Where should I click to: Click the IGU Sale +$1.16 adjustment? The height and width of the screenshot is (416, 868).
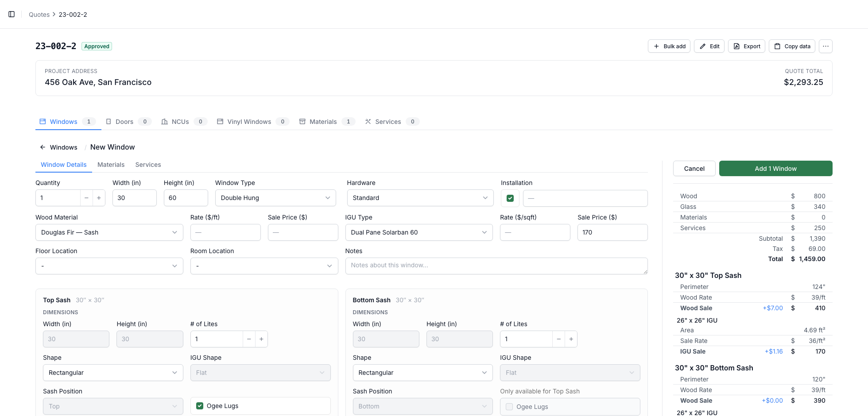(774, 351)
